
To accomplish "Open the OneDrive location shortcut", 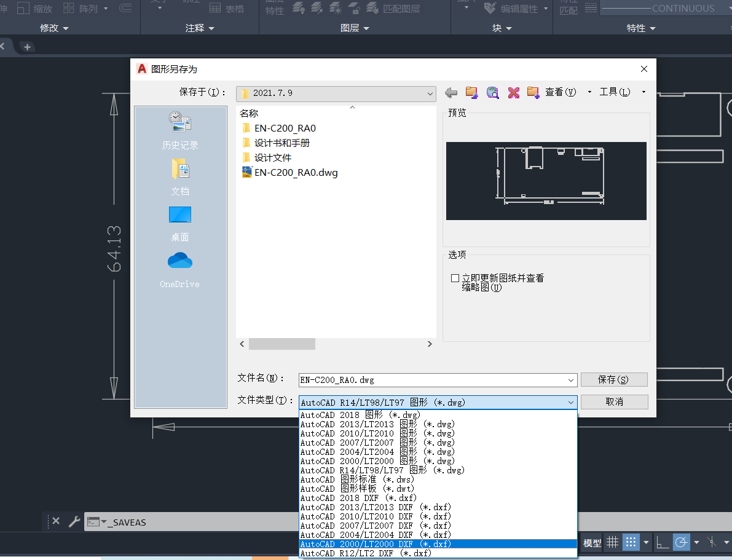I will (x=180, y=270).
